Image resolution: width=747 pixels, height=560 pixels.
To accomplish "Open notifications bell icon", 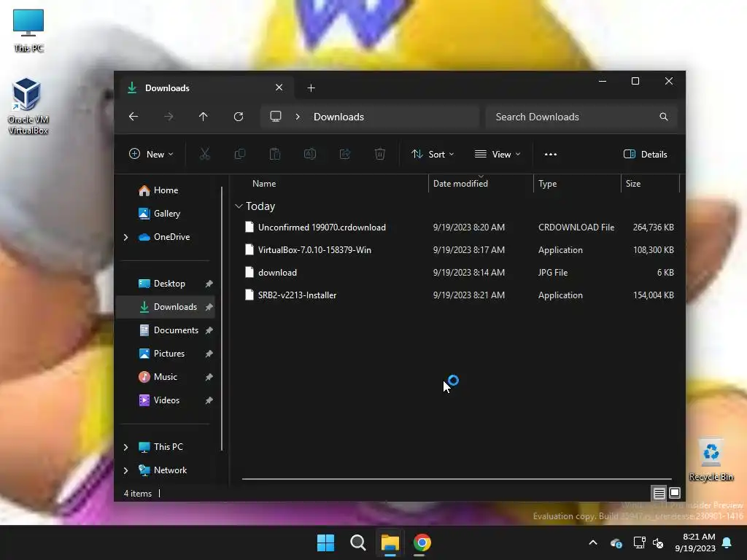I will 727,542.
